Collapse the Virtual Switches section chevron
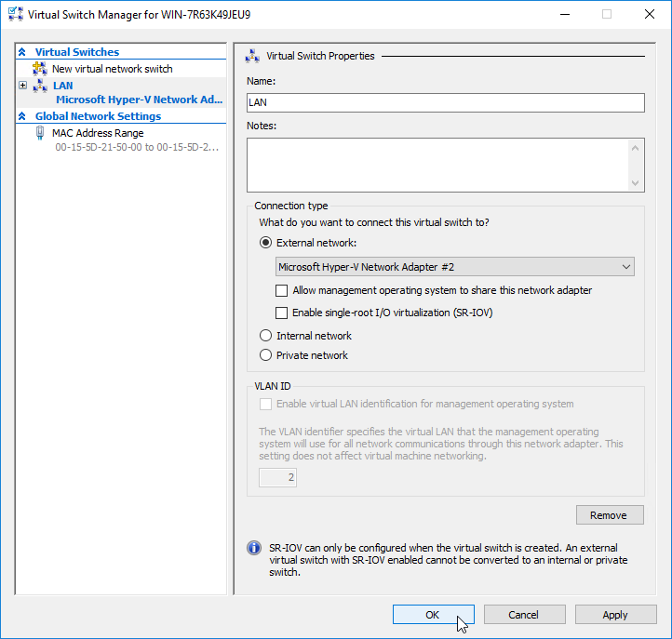 click(x=22, y=52)
